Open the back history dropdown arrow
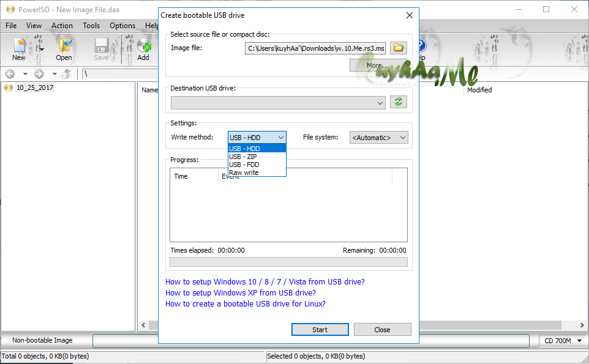589x364 pixels. (25, 74)
